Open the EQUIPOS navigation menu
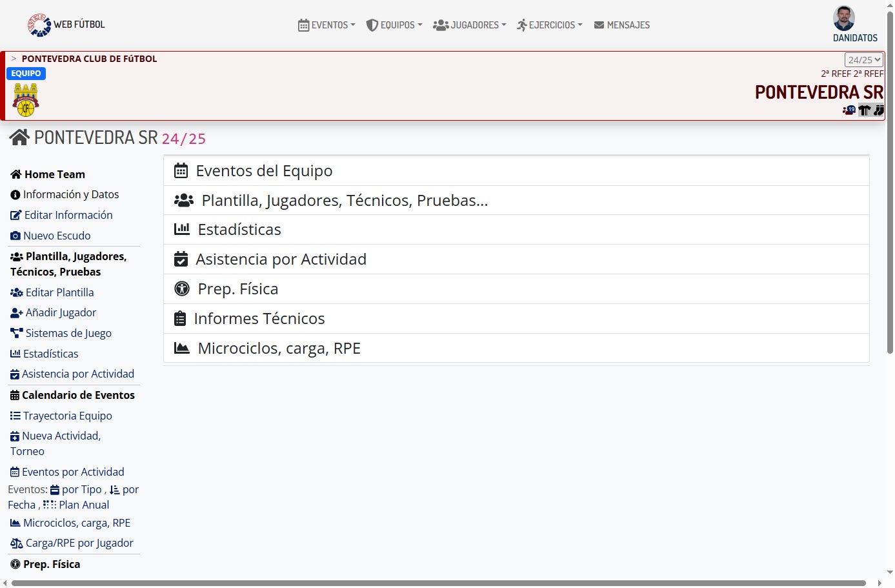 point(394,25)
